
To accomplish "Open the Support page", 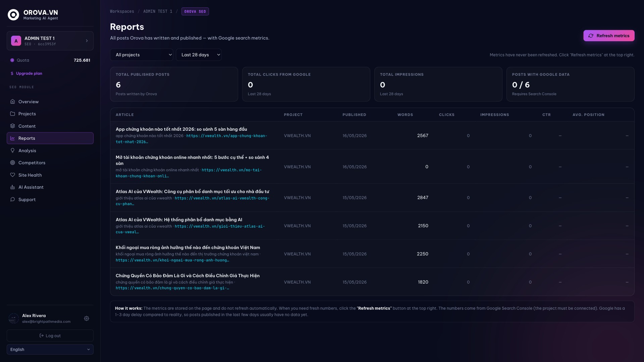I will [50, 199].
